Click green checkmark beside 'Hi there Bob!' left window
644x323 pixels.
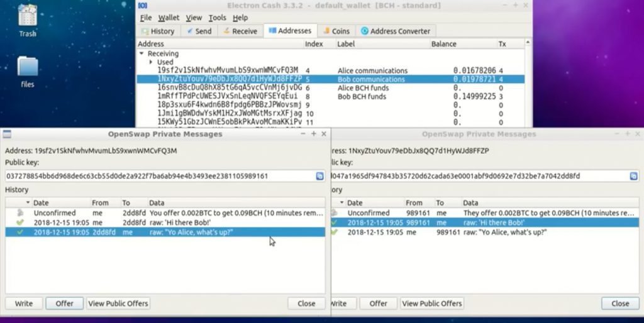(x=21, y=222)
